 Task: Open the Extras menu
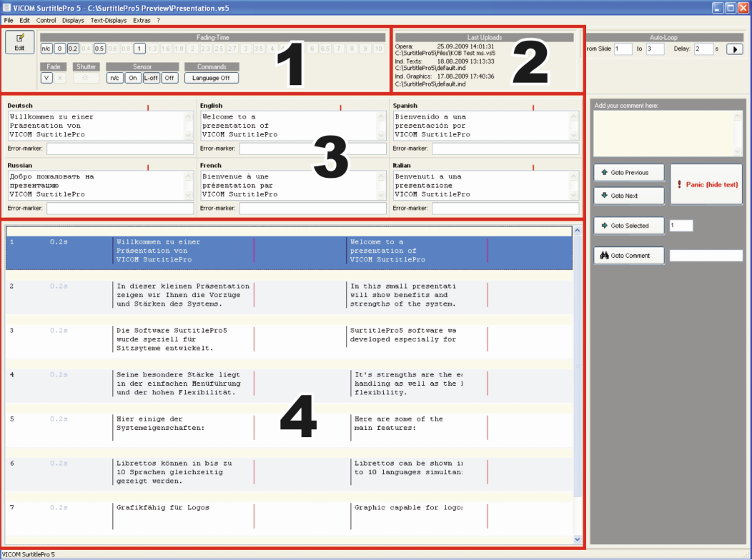[142, 21]
